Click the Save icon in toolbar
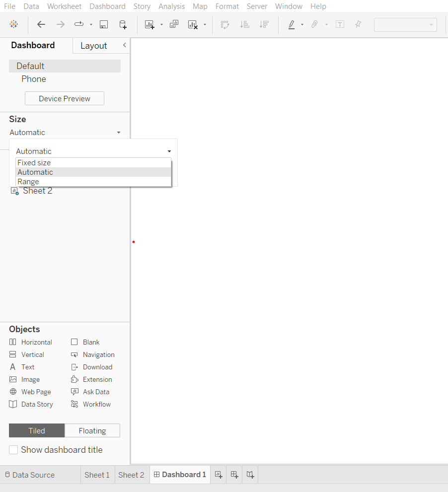Screen dimensions: 448x492 pos(104,24)
